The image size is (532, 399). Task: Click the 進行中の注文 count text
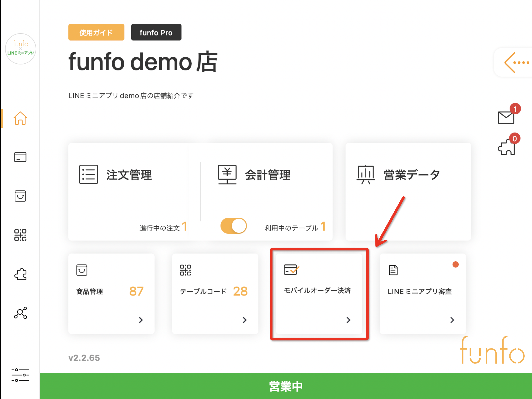[163, 227]
